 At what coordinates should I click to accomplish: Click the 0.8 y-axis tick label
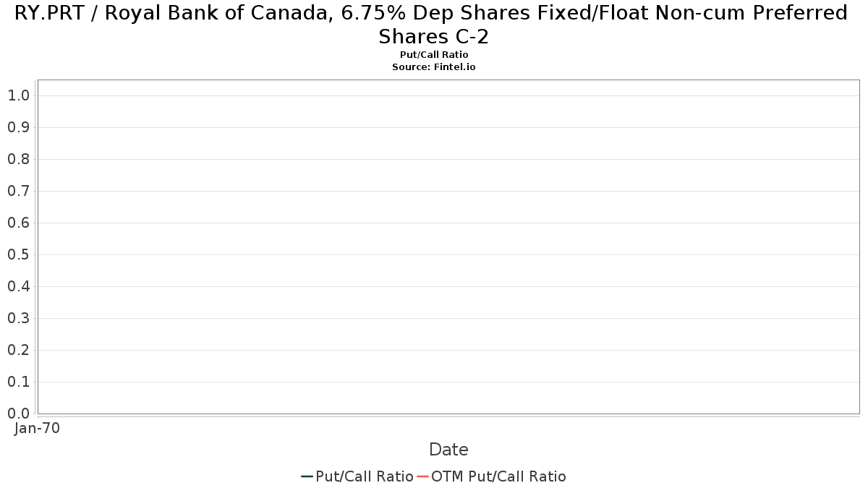point(18,159)
